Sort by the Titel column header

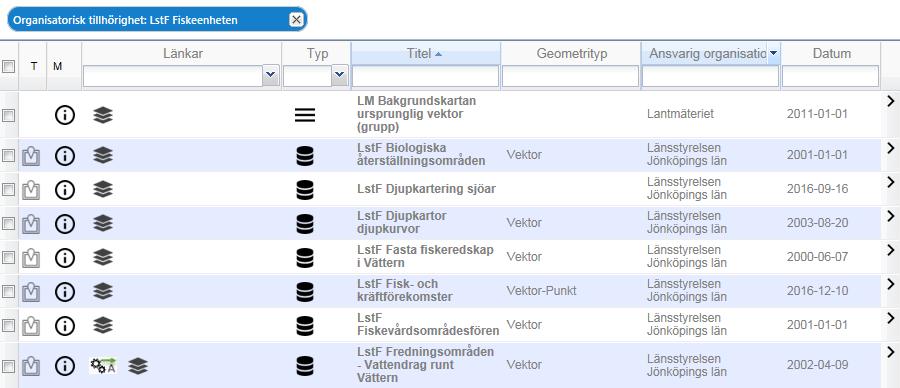coord(425,53)
